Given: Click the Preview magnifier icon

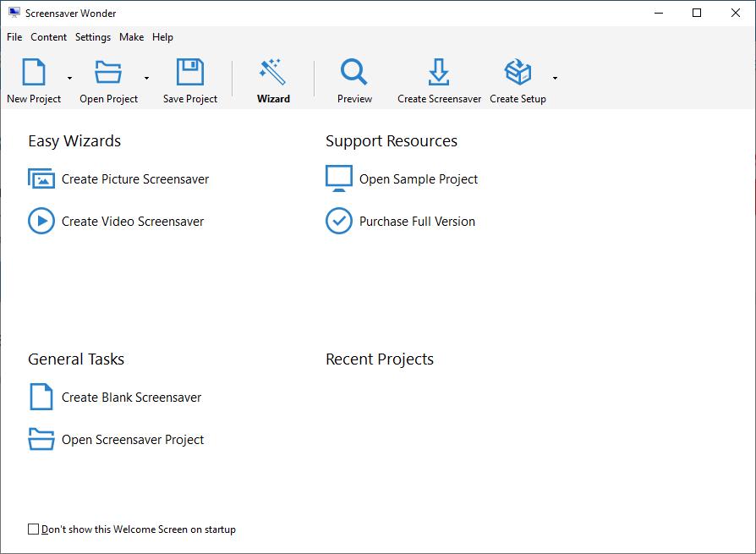Looking at the screenshot, I should coord(354,73).
